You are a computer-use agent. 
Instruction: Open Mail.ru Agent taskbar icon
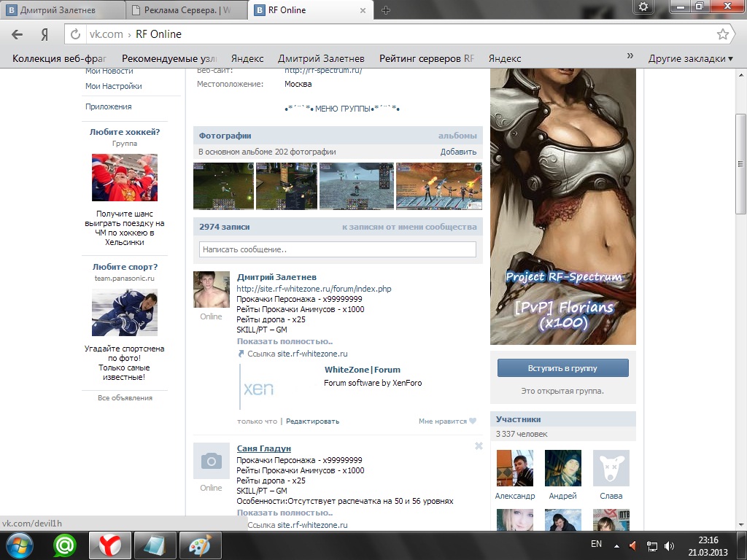tap(65, 545)
